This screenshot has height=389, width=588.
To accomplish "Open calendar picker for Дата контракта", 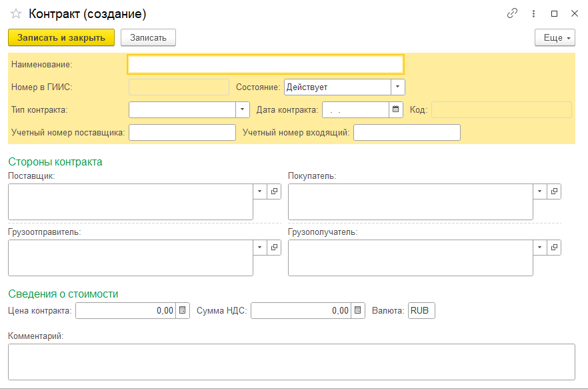I will [396, 109].
